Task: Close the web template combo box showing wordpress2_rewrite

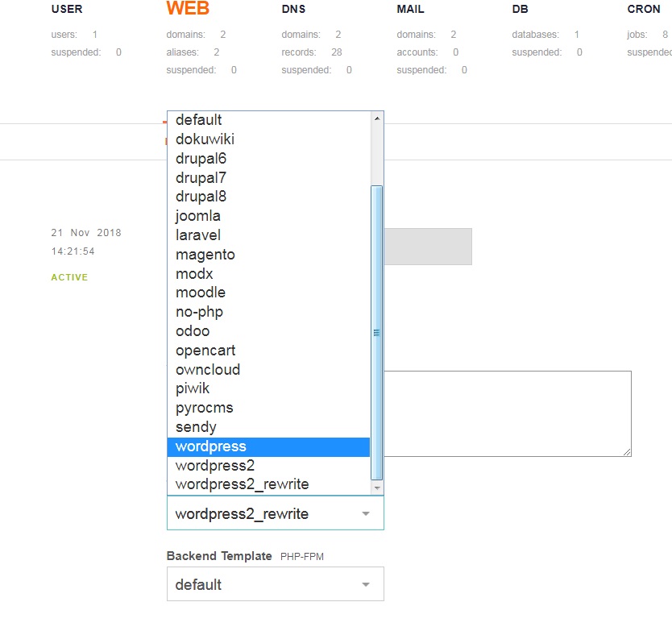Action: coord(275,513)
